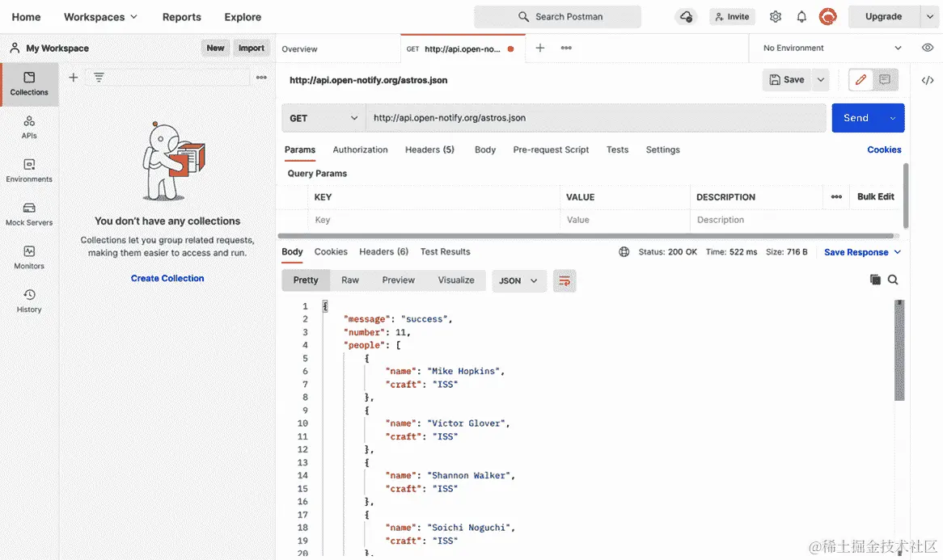Open the code snippet panel icon
The width and height of the screenshot is (943, 560).
point(928,80)
